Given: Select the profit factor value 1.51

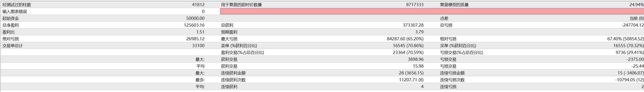Looking at the screenshot, I should pyautogui.click(x=200, y=32).
